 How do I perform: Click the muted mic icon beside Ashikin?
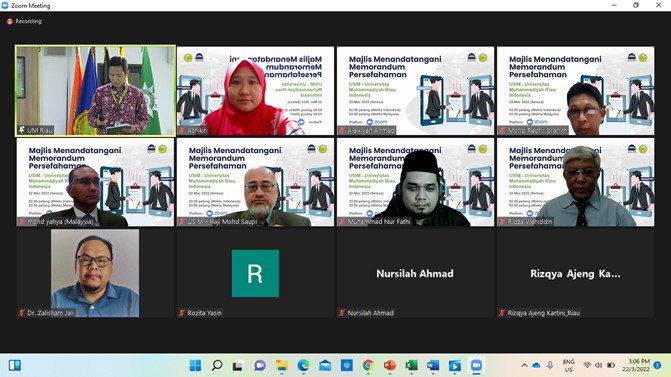pyautogui.click(x=182, y=131)
